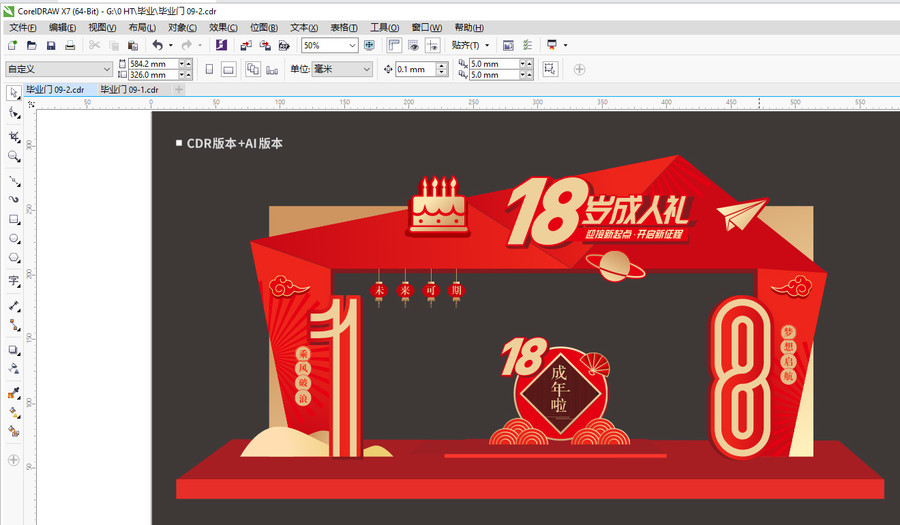Select the Color Eyedropper tool

[x=14, y=393]
